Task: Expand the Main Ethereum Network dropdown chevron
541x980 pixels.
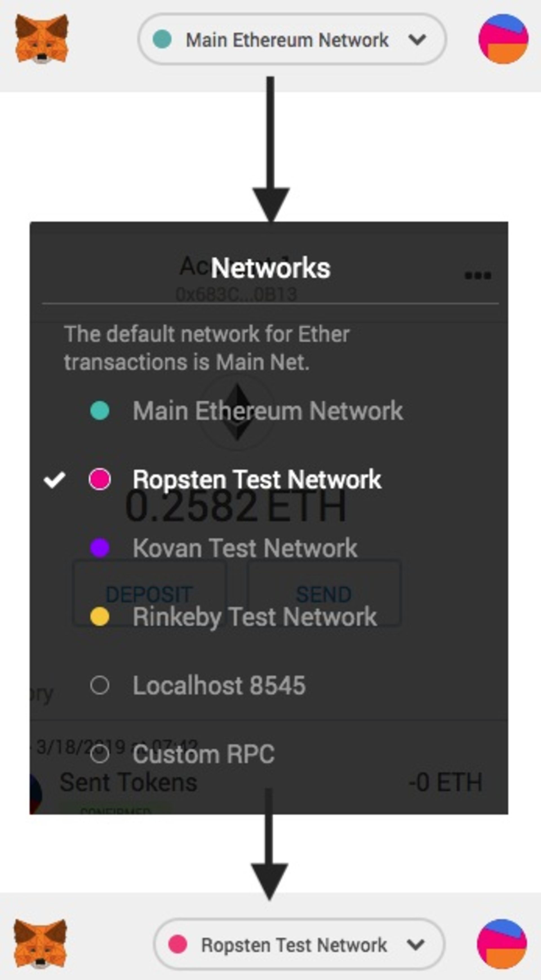Action: 417,39
